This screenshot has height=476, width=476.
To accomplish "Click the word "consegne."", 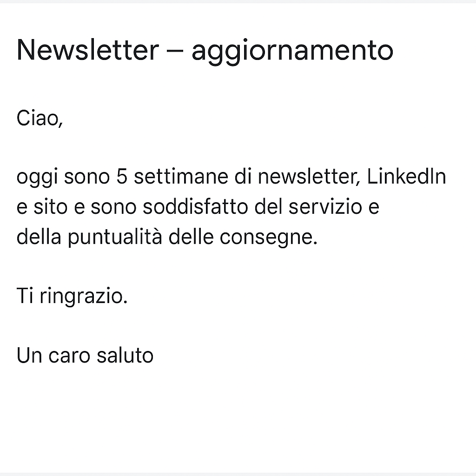I will tap(268, 238).
